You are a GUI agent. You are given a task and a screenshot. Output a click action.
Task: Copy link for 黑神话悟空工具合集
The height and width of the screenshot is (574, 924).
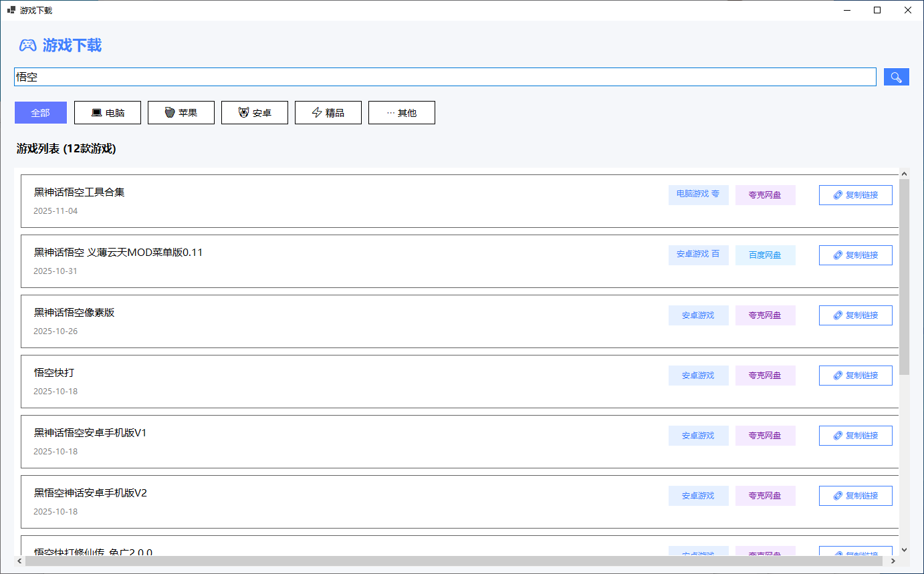855,195
